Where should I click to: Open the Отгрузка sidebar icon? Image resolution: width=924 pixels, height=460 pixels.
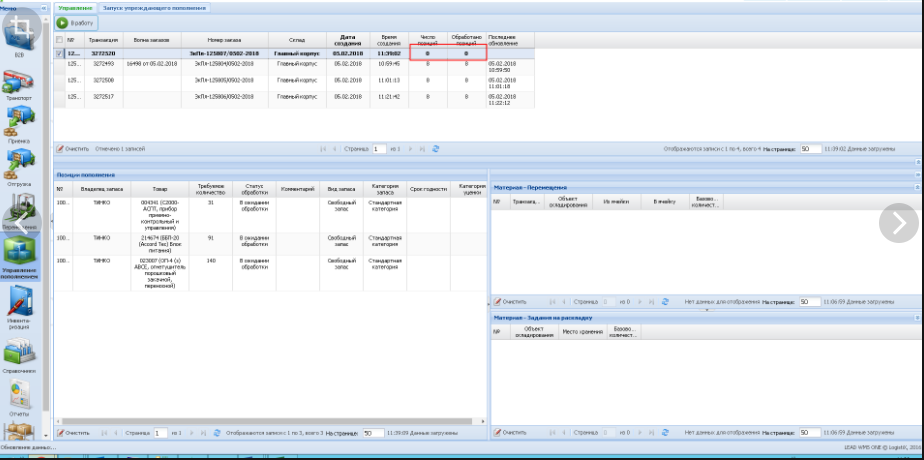point(19,166)
